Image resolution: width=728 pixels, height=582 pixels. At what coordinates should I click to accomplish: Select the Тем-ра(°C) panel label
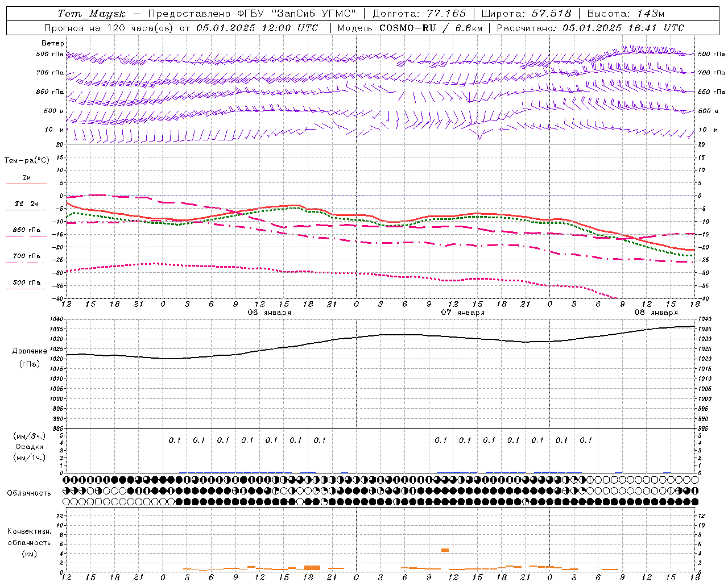tap(27, 161)
